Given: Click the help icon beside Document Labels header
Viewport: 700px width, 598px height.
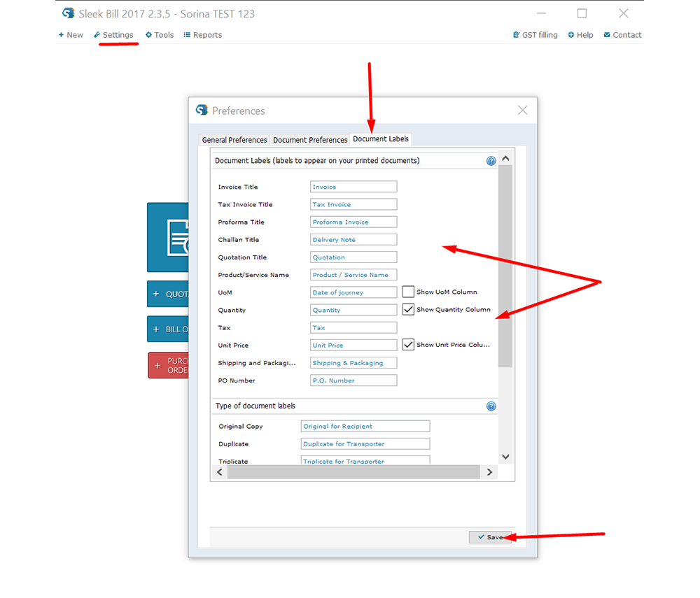Looking at the screenshot, I should [491, 161].
